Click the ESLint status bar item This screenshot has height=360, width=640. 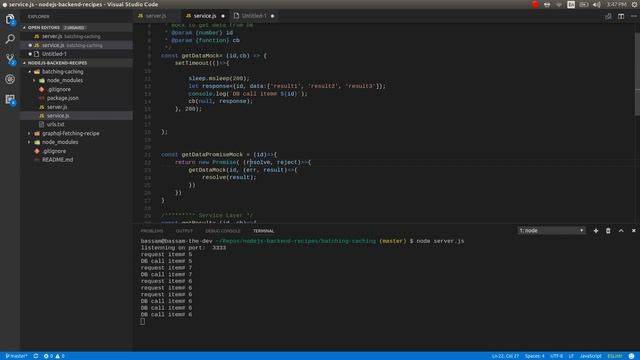(615, 356)
